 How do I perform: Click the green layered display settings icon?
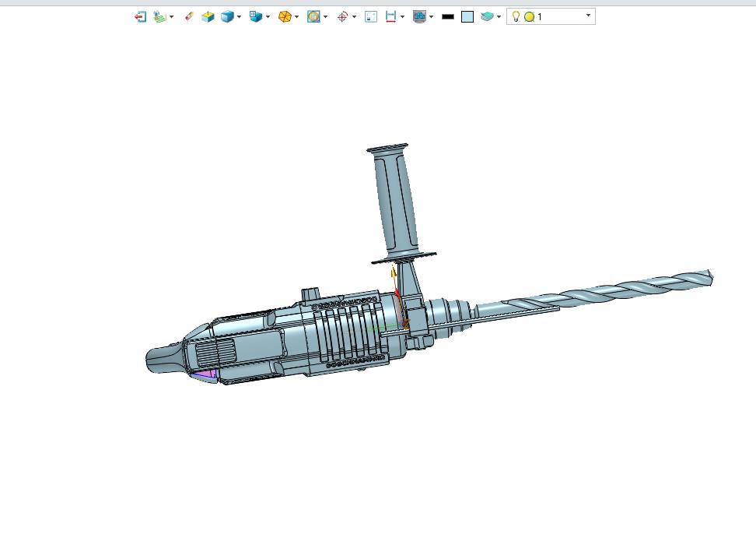[159, 17]
